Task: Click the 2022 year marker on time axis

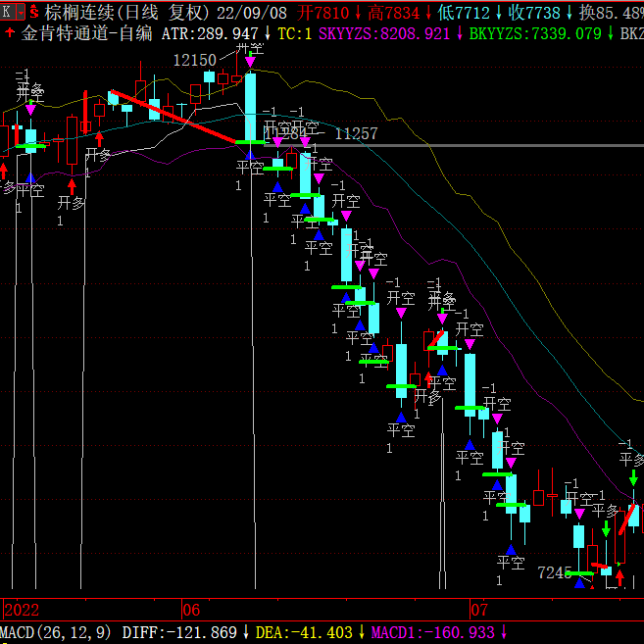Action: pos(22,610)
